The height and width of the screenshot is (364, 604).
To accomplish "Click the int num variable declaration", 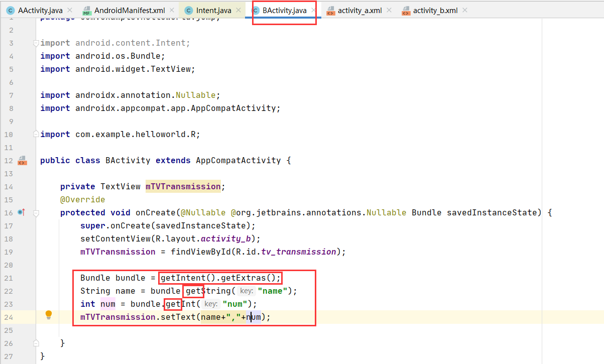I will (108, 304).
